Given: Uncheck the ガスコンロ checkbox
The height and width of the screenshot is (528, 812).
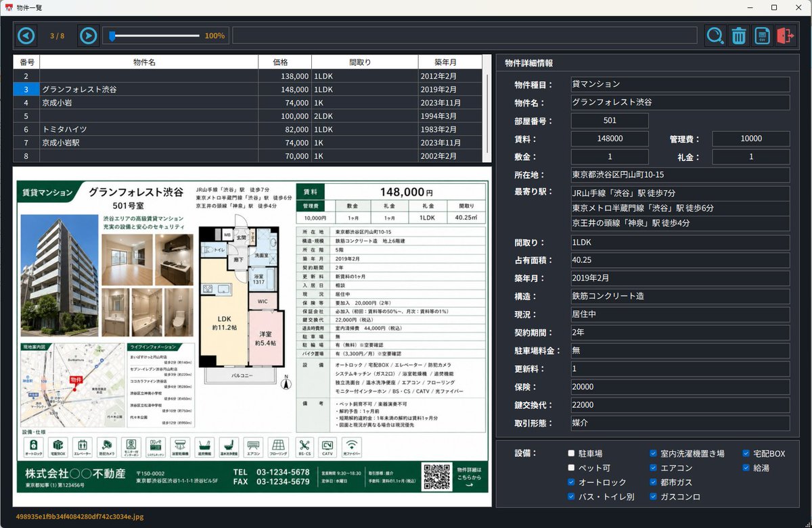Looking at the screenshot, I should coord(654,497).
